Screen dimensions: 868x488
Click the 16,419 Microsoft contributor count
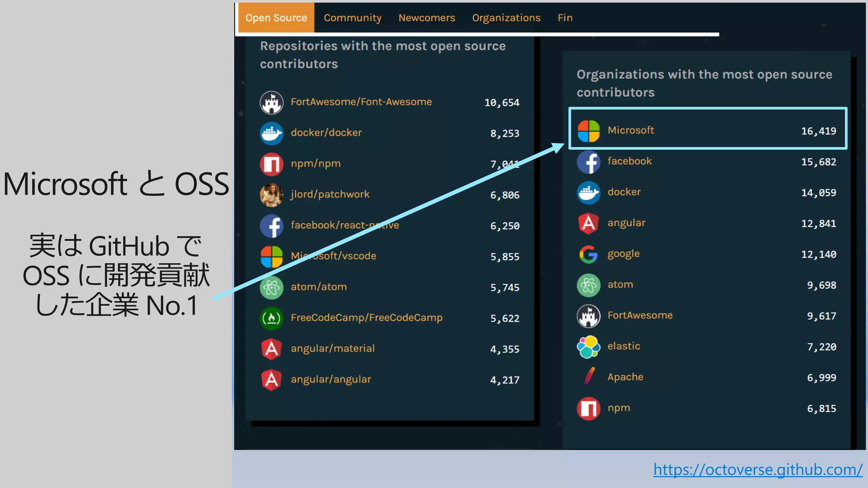[818, 131]
